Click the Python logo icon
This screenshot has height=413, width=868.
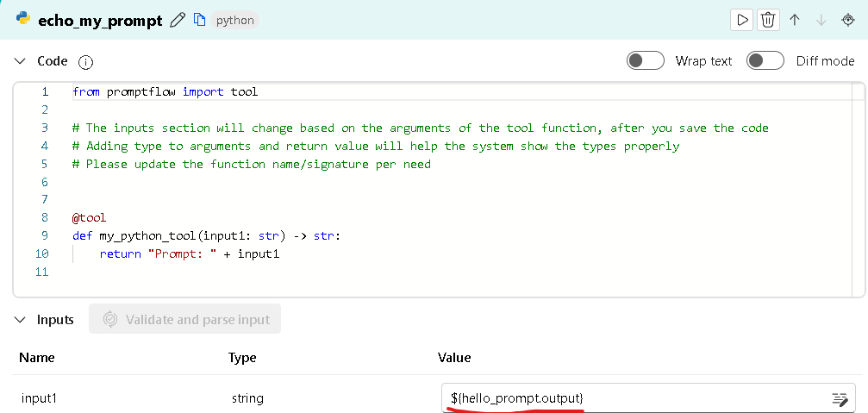click(23, 19)
